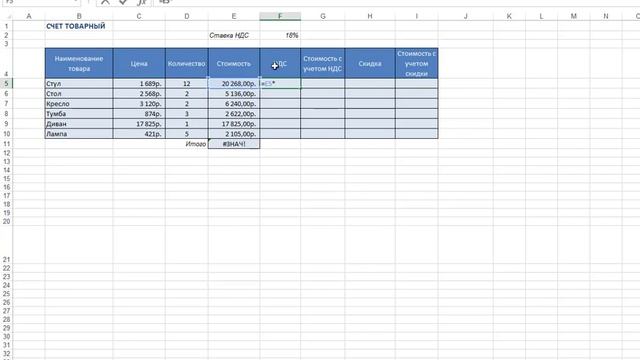The width and height of the screenshot is (640, 360).
Task: Select the Стол product cell
Action: (x=79, y=93)
